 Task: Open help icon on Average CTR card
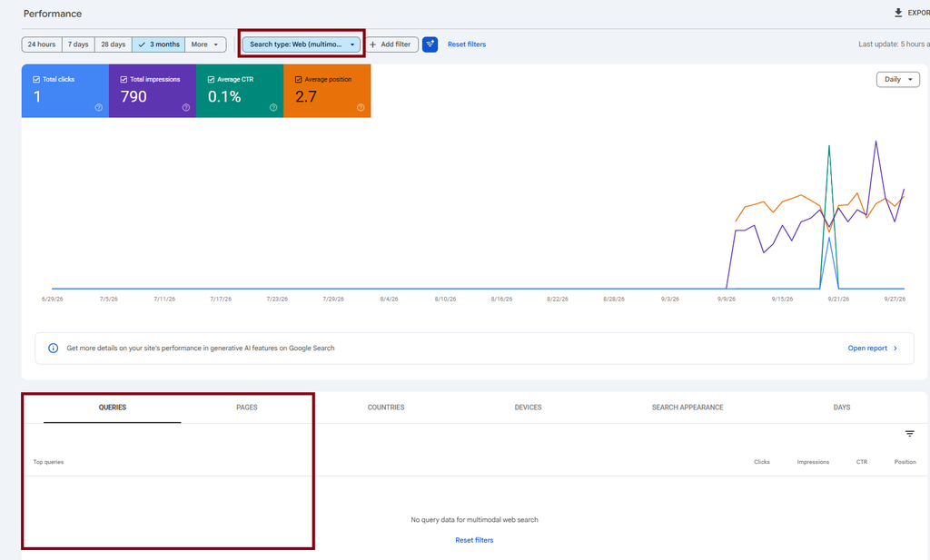[272, 107]
